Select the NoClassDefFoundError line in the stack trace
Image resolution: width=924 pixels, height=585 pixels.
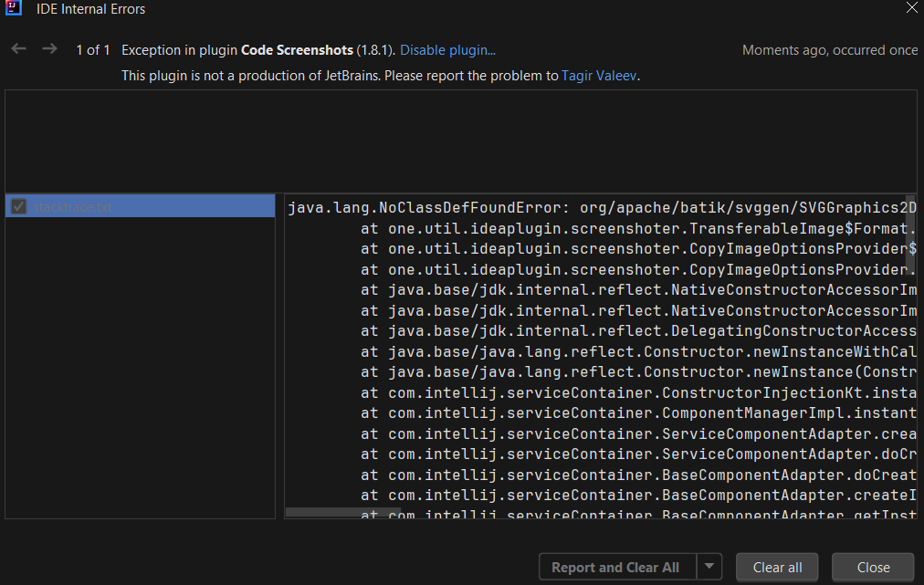click(548, 207)
